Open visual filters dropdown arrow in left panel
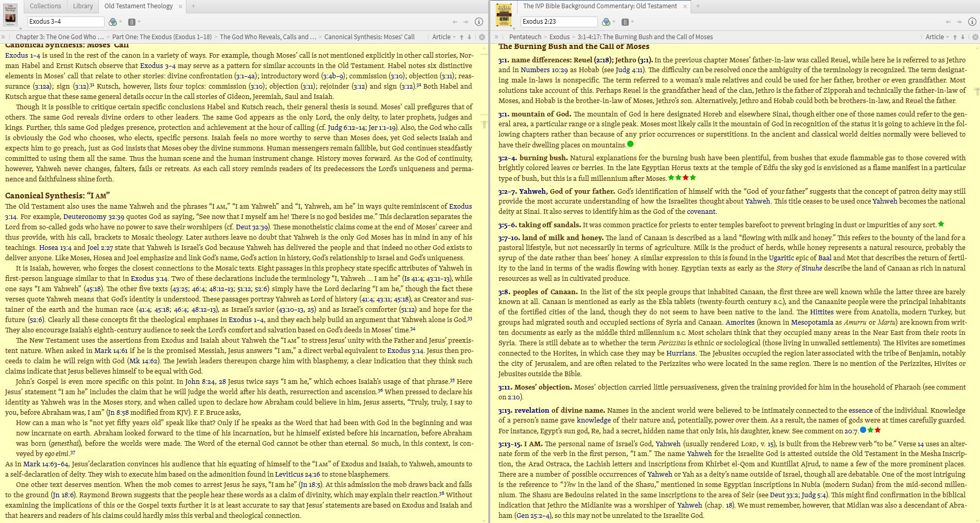Viewport: 980px width, 523px height. click(121, 22)
